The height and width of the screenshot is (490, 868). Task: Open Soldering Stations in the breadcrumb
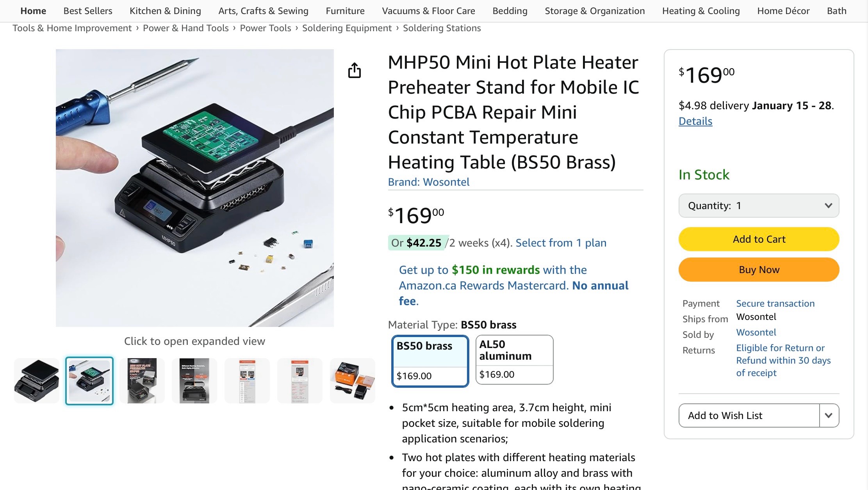[442, 28]
